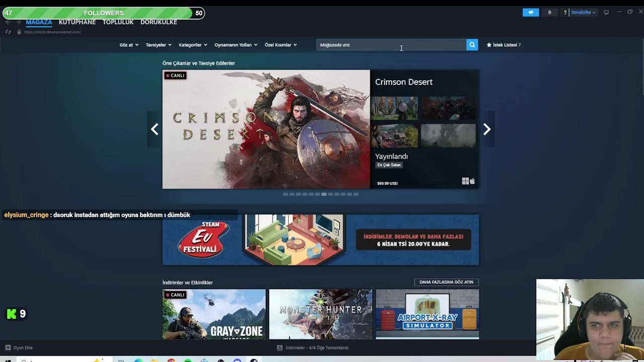Switch to Big Picture mode monitor icon
This screenshot has width=644, height=362.
[606, 12]
